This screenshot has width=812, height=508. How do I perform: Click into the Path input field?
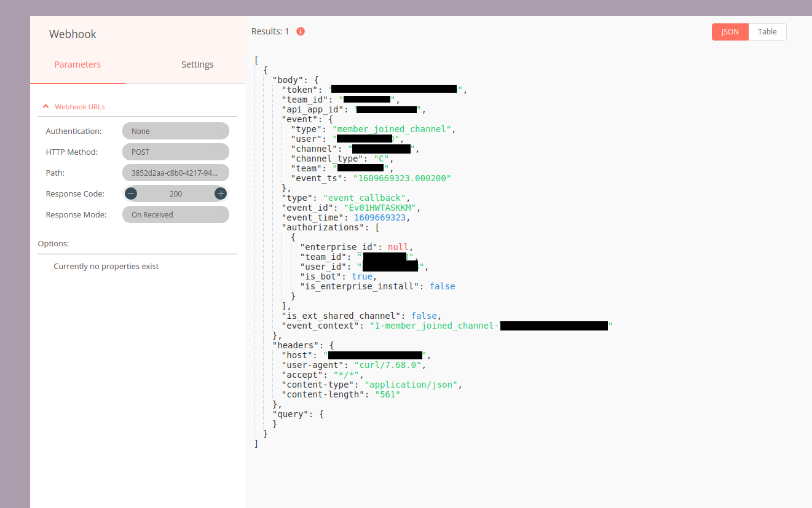(x=176, y=173)
